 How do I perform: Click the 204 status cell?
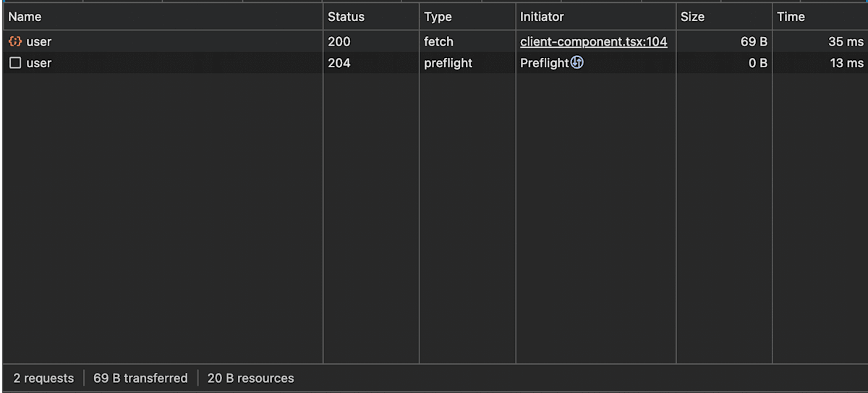pyautogui.click(x=339, y=63)
